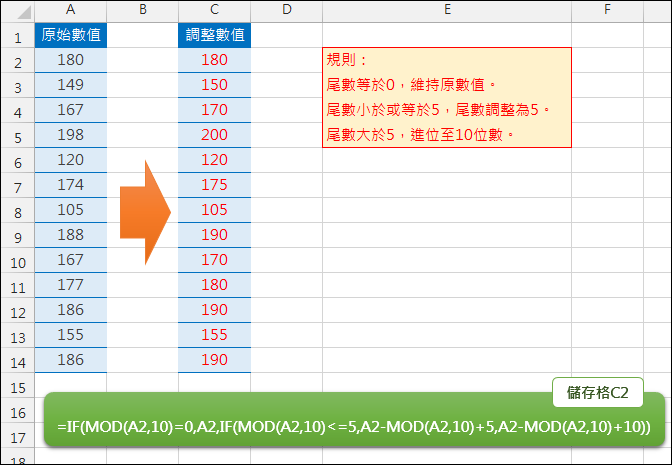This screenshot has width=672, height=465.
Task: Click the line 尾數大於5，進位至10位數
Action: [x=420, y=135]
